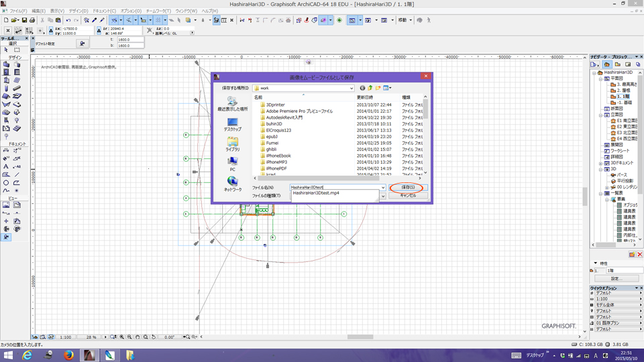Click the 保存(S) save button
This screenshot has height=362, width=644.
click(x=408, y=188)
